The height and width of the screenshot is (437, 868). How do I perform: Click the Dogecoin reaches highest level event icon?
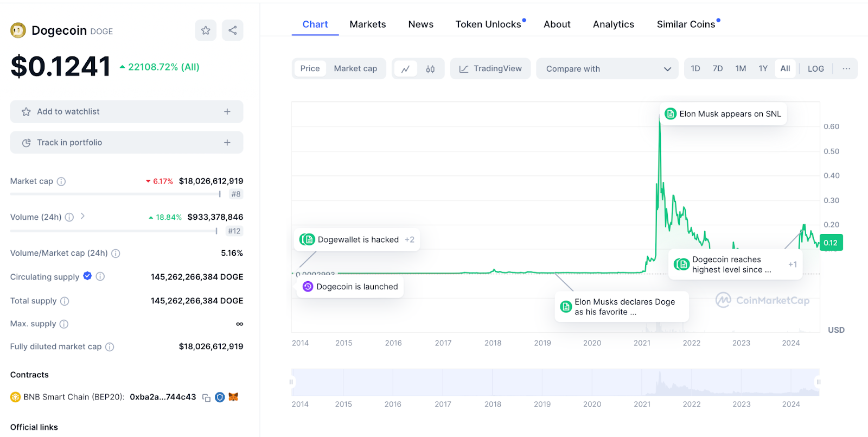[x=682, y=264]
